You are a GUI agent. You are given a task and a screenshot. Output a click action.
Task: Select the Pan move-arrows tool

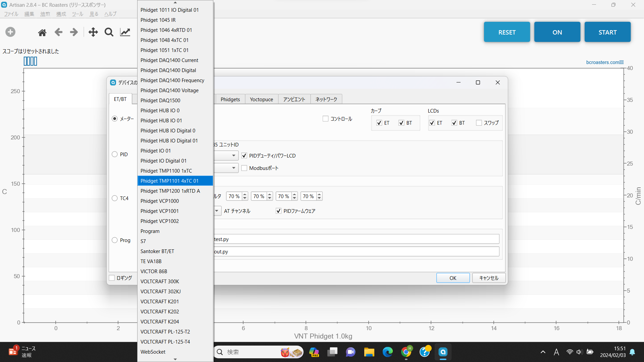[x=93, y=32]
